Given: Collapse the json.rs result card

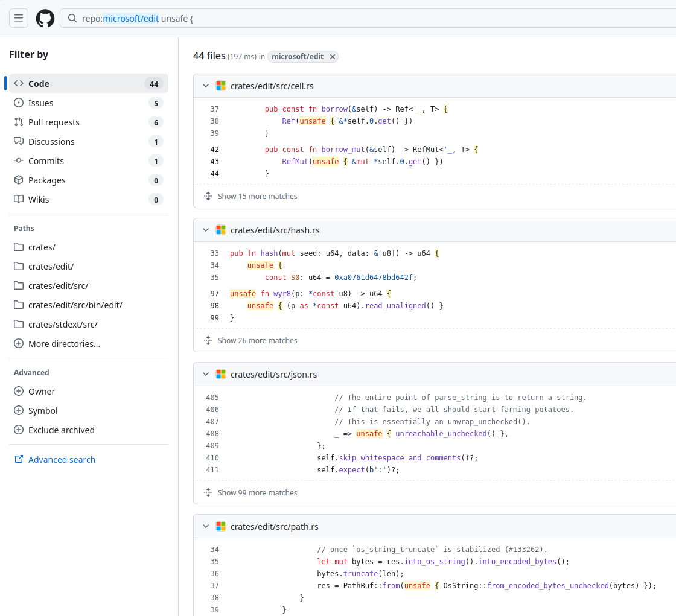Looking at the screenshot, I should (x=206, y=374).
